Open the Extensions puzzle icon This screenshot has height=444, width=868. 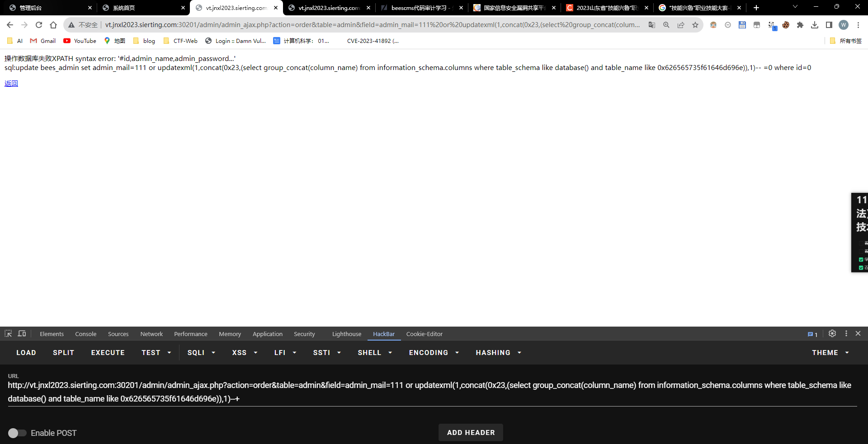point(800,25)
